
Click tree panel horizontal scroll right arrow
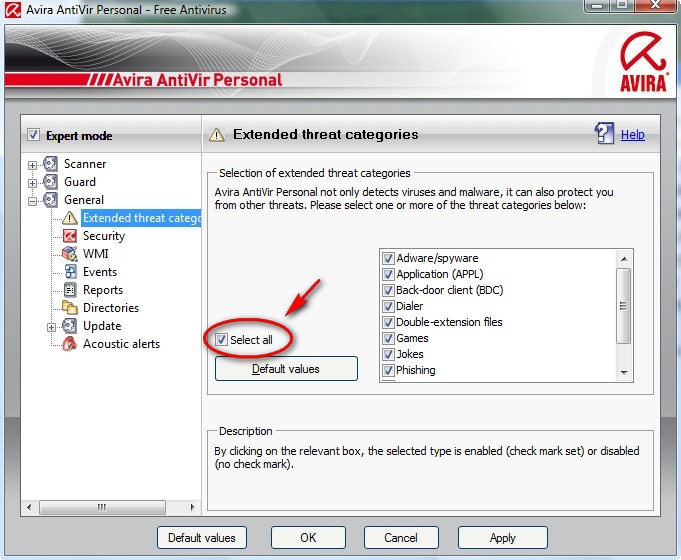coord(192,507)
